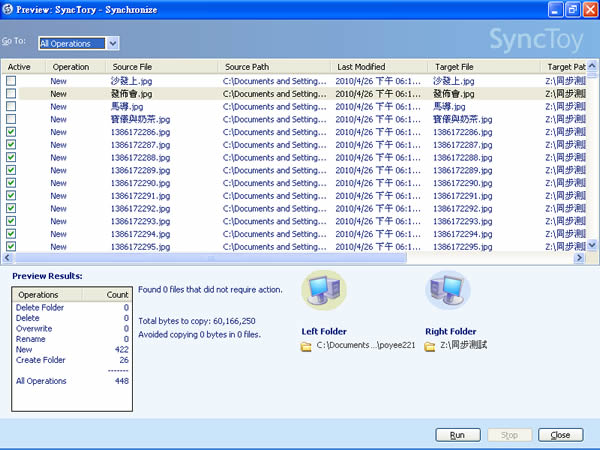Click the Right Folder computer icon
The width and height of the screenshot is (600, 450).
(448, 291)
